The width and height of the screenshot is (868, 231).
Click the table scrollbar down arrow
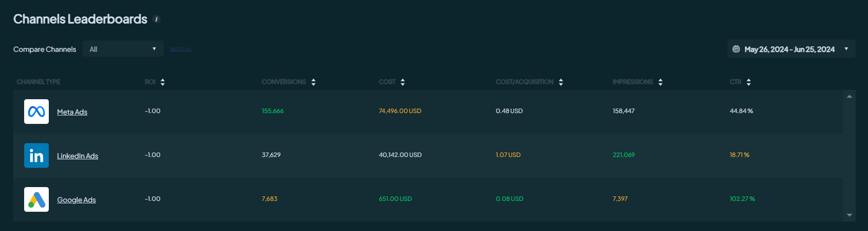point(849,215)
